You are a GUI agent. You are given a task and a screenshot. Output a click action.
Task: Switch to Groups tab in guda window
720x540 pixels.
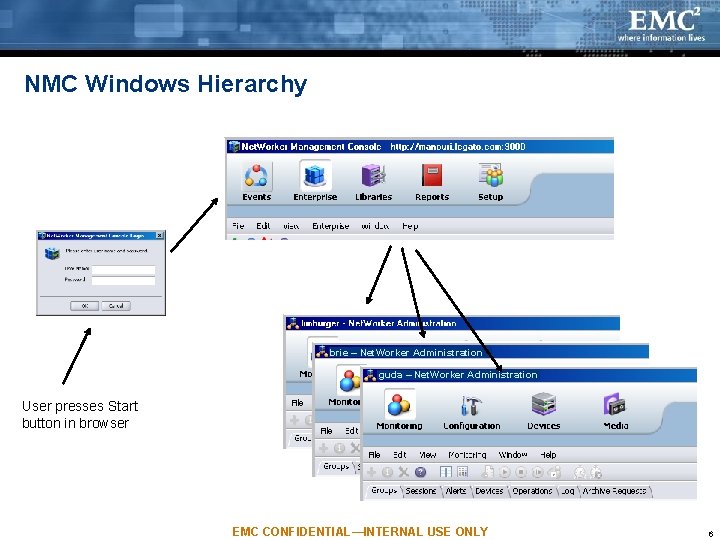click(384, 490)
